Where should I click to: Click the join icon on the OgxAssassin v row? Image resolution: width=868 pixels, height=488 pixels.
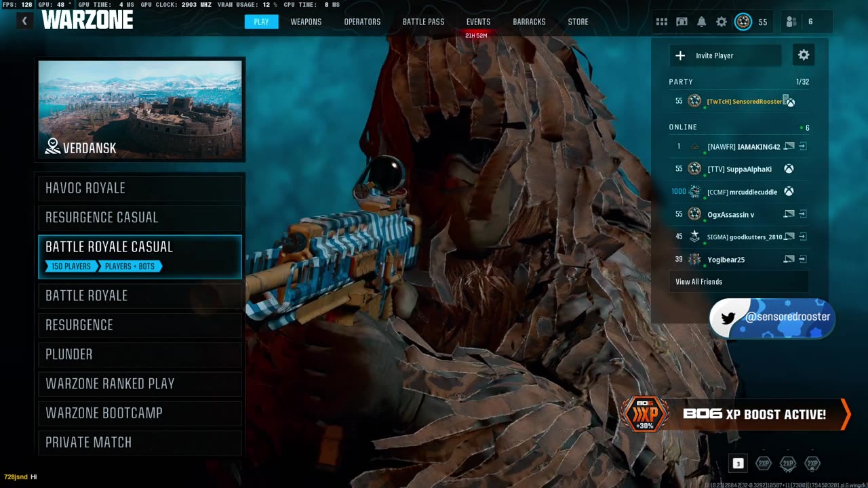pyautogui.click(x=802, y=214)
